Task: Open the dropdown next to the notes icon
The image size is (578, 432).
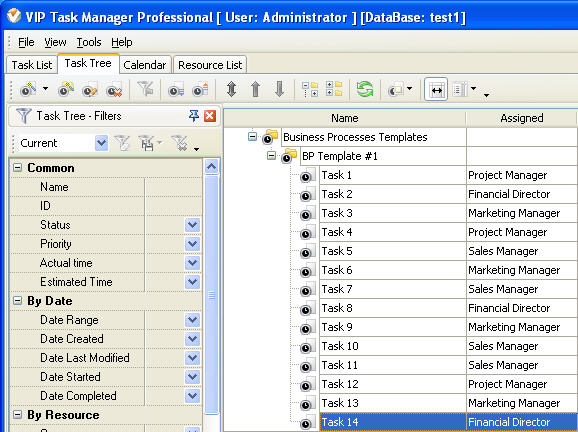Action: pyautogui.click(x=410, y=88)
